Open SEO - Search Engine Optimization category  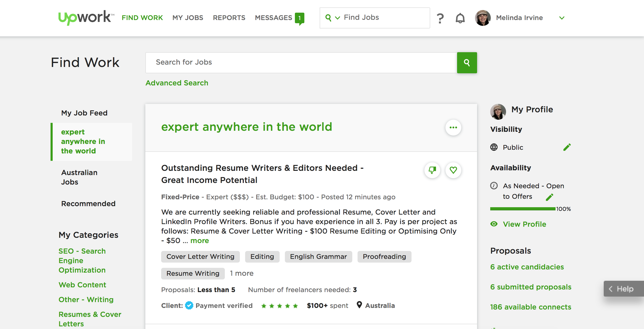tap(82, 260)
